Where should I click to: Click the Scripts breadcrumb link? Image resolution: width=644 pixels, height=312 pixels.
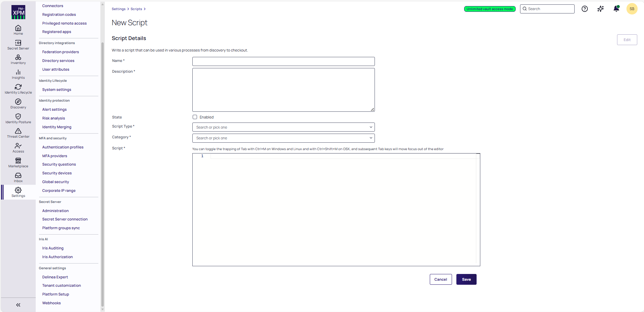point(136,9)
